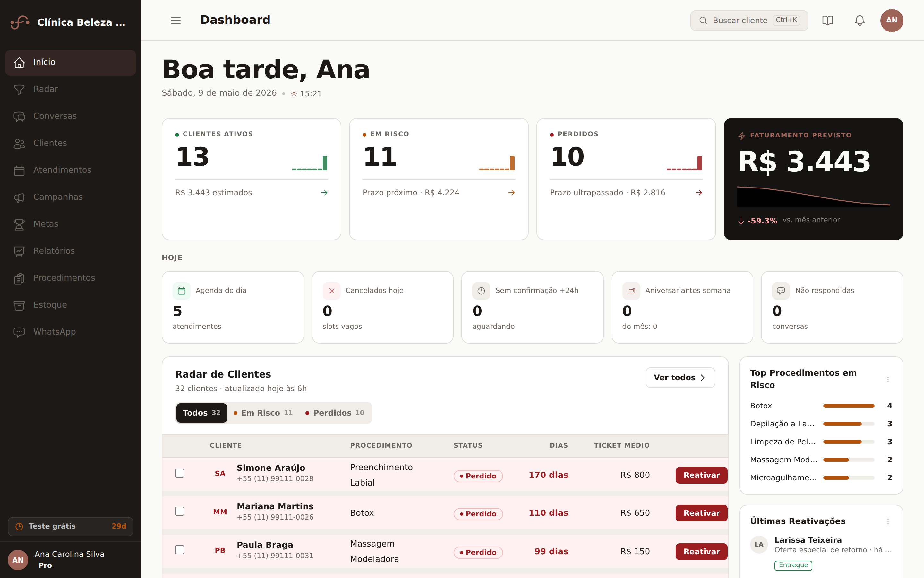Select the Simone Araújo row checkbox
The height and width of the screenshot is (578, 924).
[x=179, y=473]
